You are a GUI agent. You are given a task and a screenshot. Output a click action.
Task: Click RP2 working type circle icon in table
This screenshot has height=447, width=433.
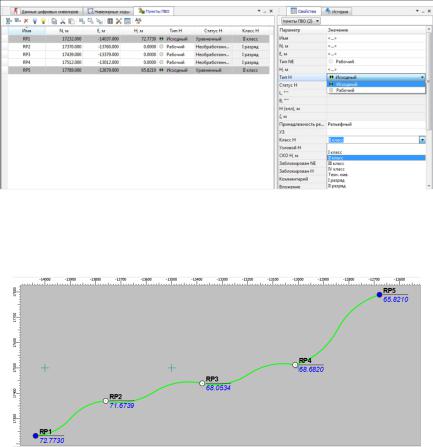tap(162, 47)
